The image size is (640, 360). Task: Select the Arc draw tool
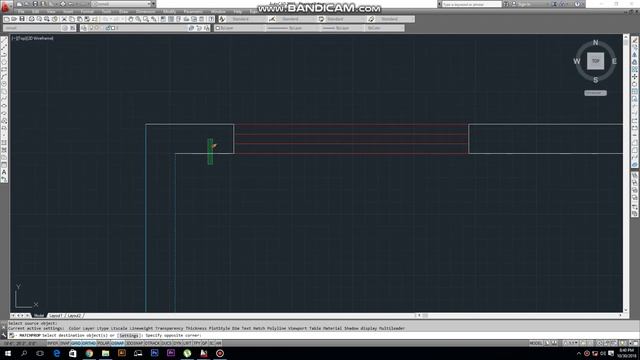[4, 77]
